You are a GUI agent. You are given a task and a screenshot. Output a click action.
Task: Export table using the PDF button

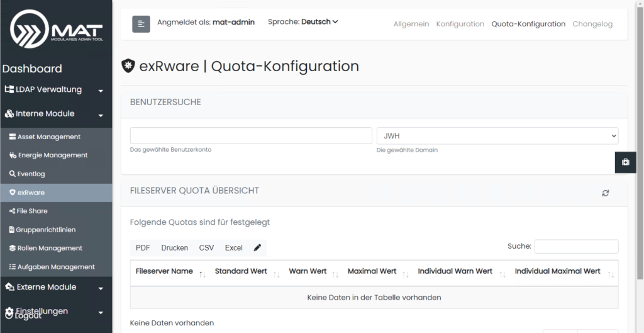point(143,248)
